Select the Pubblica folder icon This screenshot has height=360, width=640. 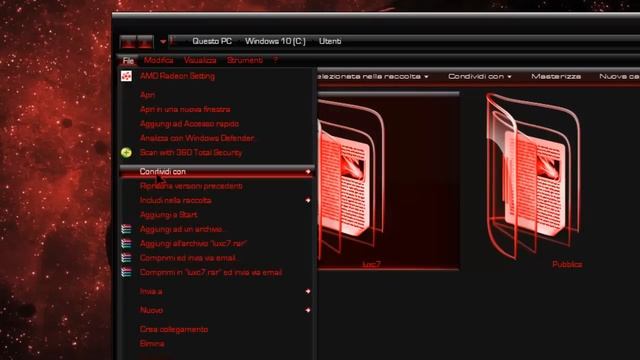tap(533, 176)
